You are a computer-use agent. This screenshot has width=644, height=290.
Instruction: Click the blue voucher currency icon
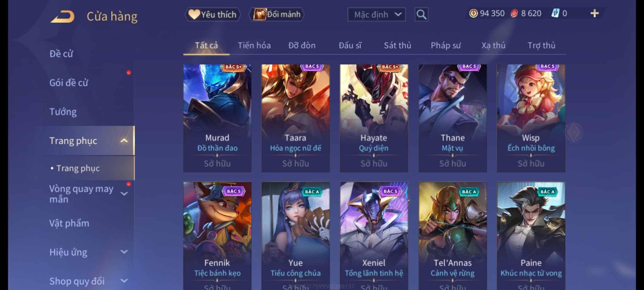555,13
